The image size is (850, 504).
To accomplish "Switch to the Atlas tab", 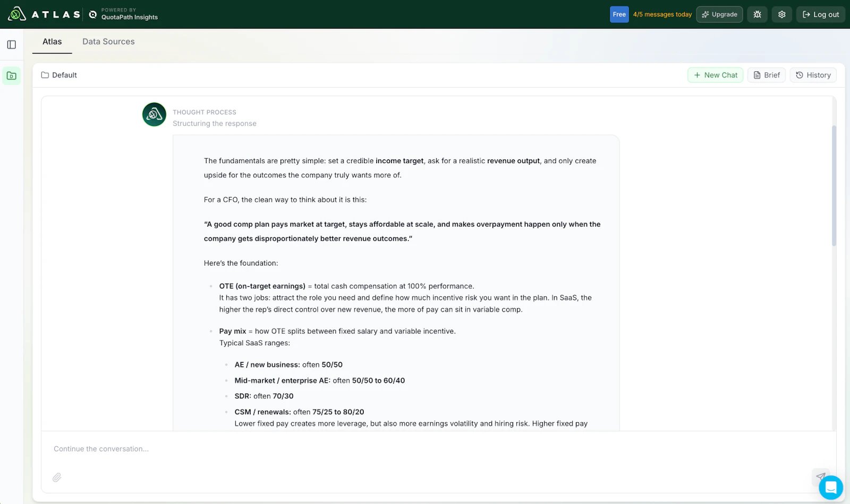I will 52,41.
